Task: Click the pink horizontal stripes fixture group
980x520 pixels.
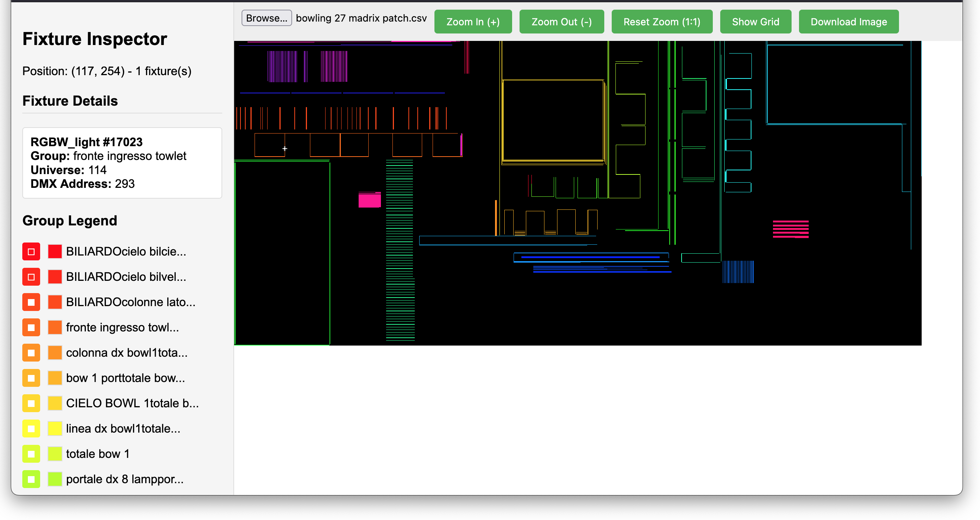Action: (x=790, y=229)
